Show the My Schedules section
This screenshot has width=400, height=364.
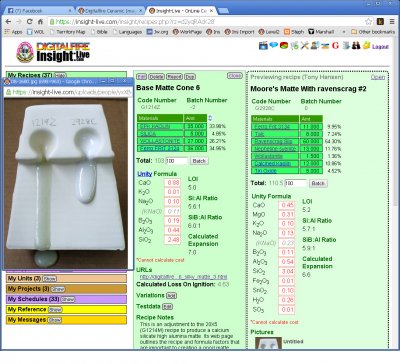pyautogui.click(x=68, y=299)
